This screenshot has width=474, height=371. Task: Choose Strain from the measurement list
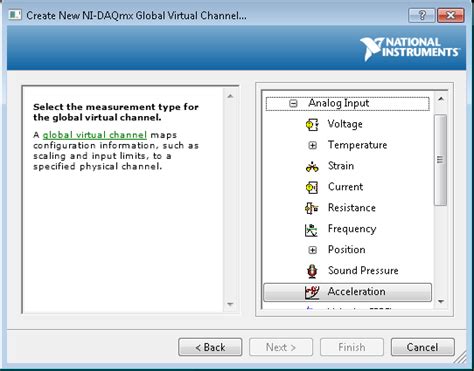[341, 166]
